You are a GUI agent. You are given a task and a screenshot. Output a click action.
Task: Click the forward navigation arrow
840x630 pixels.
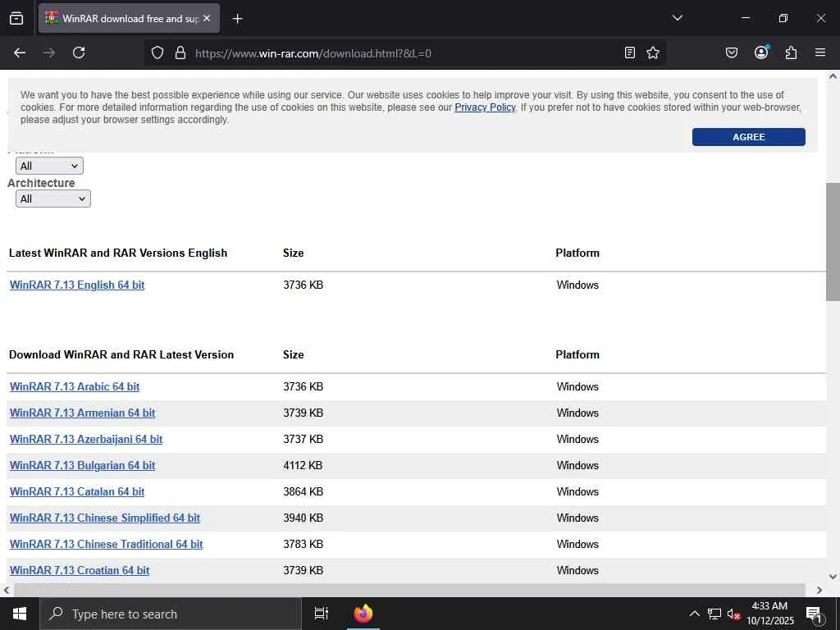point(48,52)
